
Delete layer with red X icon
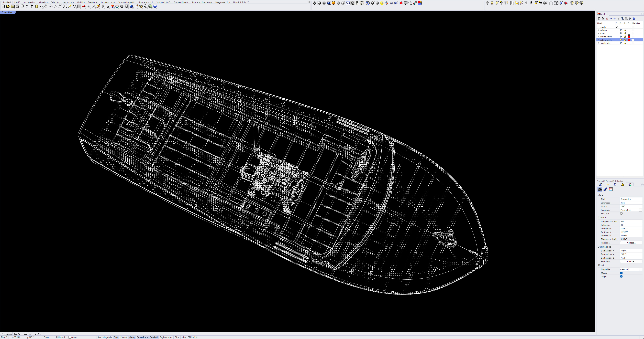point(607,19)
